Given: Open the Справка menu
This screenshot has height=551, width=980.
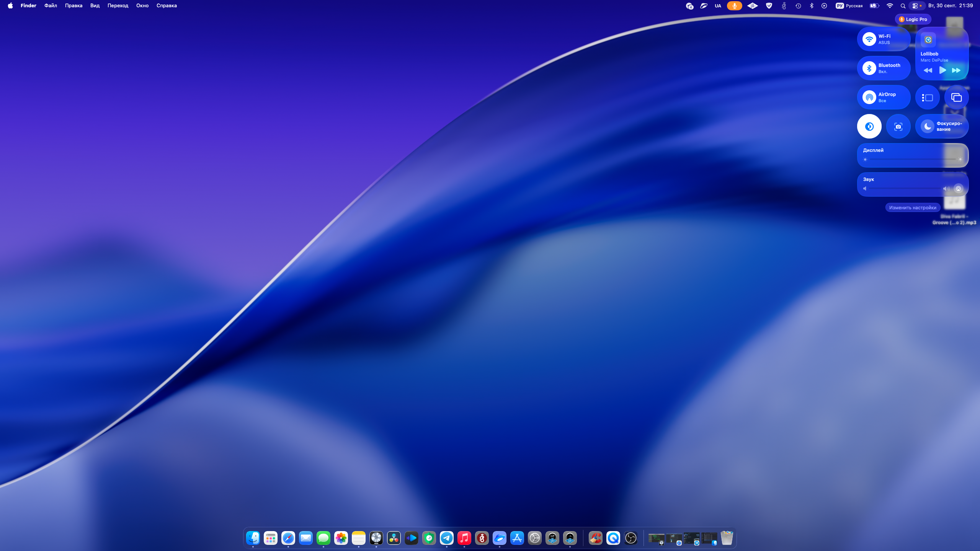Looking at the screenshot, I should (x=167, y=6).
